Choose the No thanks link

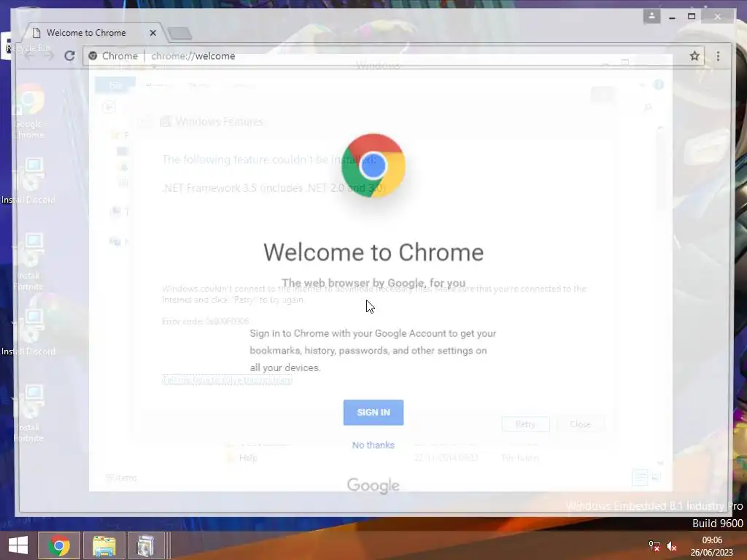[373, 446]
